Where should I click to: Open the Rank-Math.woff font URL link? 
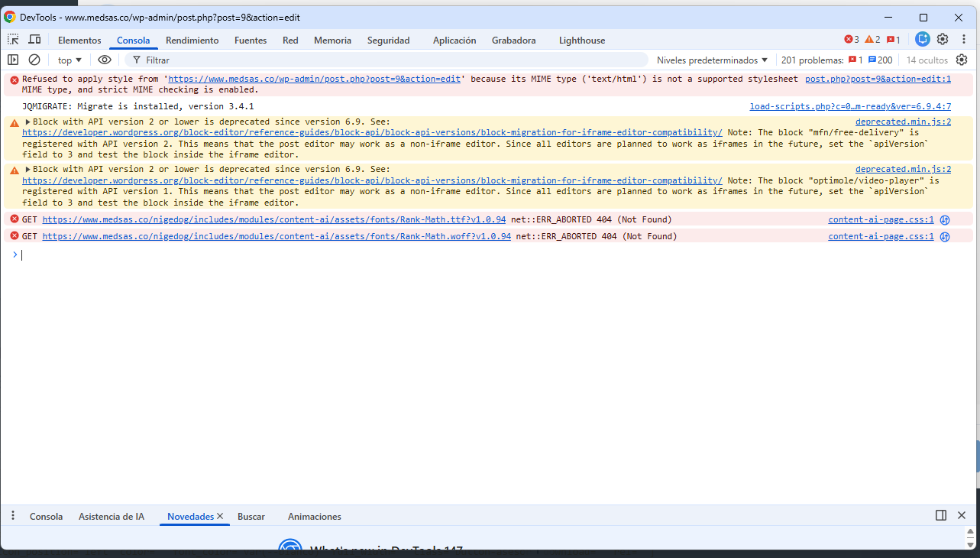tap(277, 237)
